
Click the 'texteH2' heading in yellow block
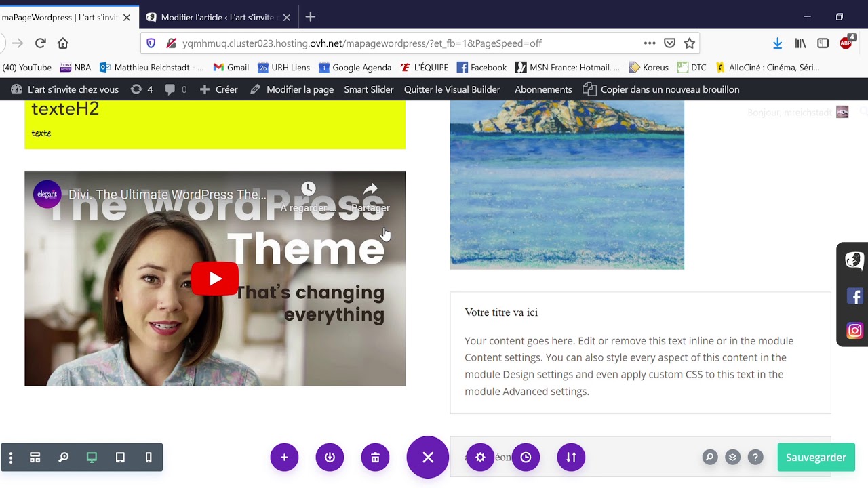pos(65,109)
